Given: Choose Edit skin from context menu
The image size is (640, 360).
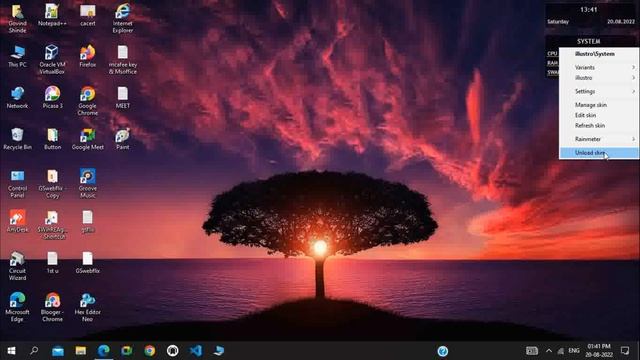Looking at the screenshot, I should (x=599, y=115).
